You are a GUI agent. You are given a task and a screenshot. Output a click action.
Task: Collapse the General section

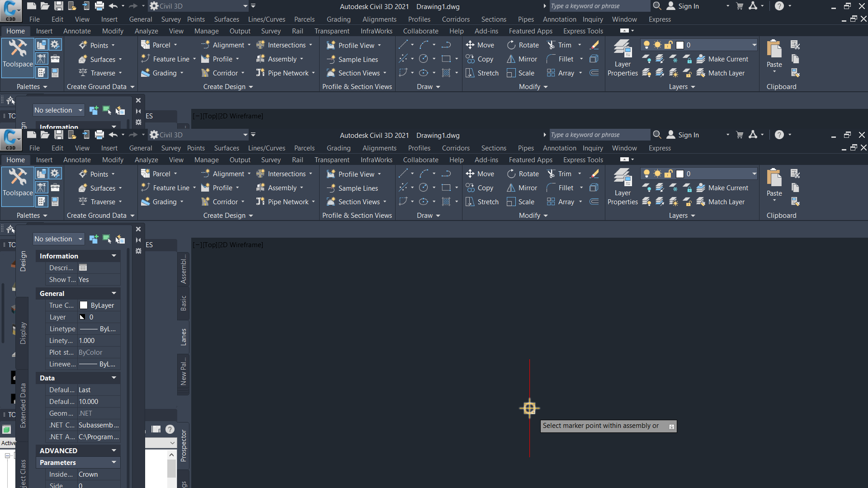tap(114, 294)
